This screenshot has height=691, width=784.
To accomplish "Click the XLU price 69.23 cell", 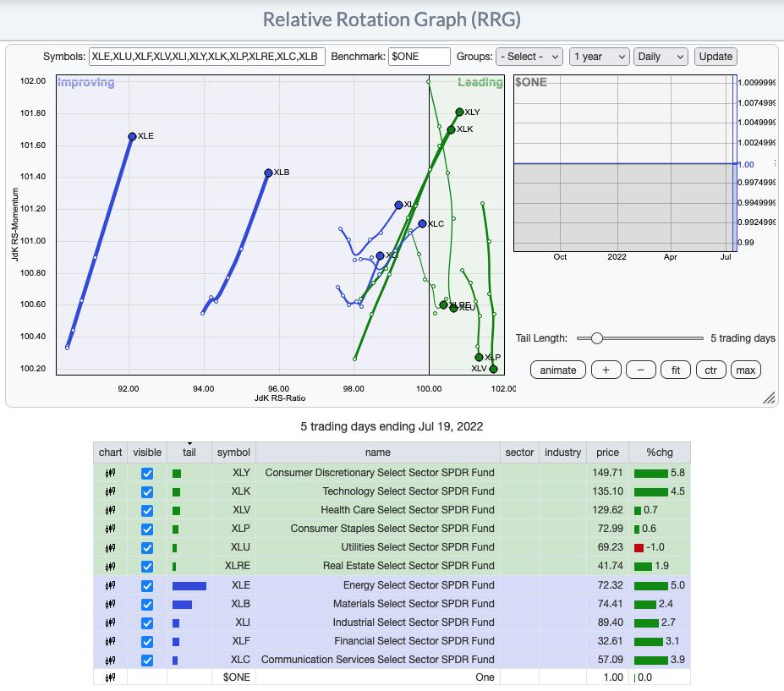I will tap(607, 547).
